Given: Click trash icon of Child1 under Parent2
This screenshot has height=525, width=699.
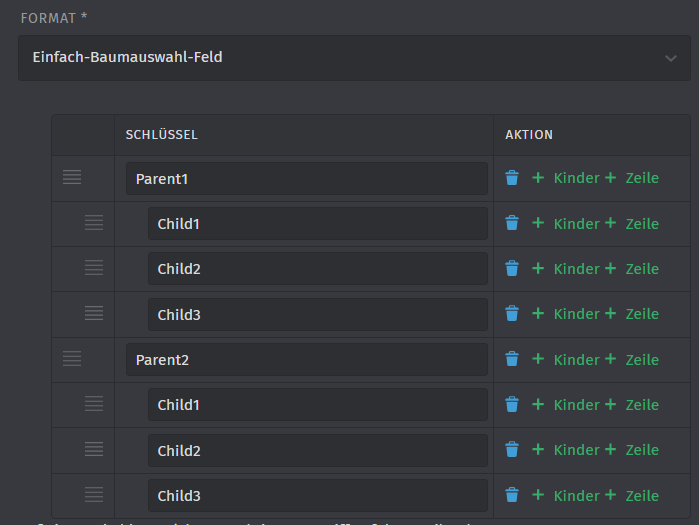Looking at the screenshot, I should pos(512,404).
